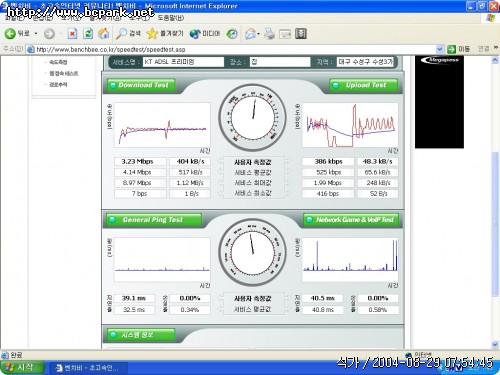Select the 3.23 Mbps download result
Viewport: 500px width, 375px height.
click(140, 162)
